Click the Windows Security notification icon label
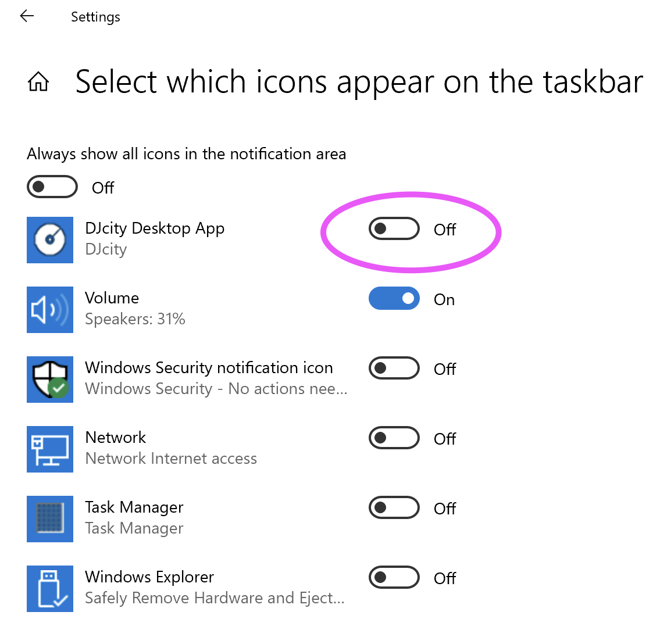This screenshot has width=660, height=644. [209, 368]
